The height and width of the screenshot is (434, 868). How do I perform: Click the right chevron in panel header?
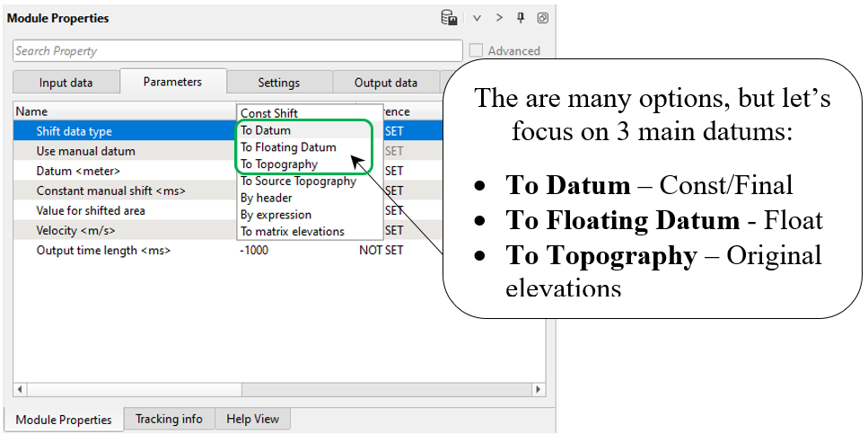tap(499, 18)
